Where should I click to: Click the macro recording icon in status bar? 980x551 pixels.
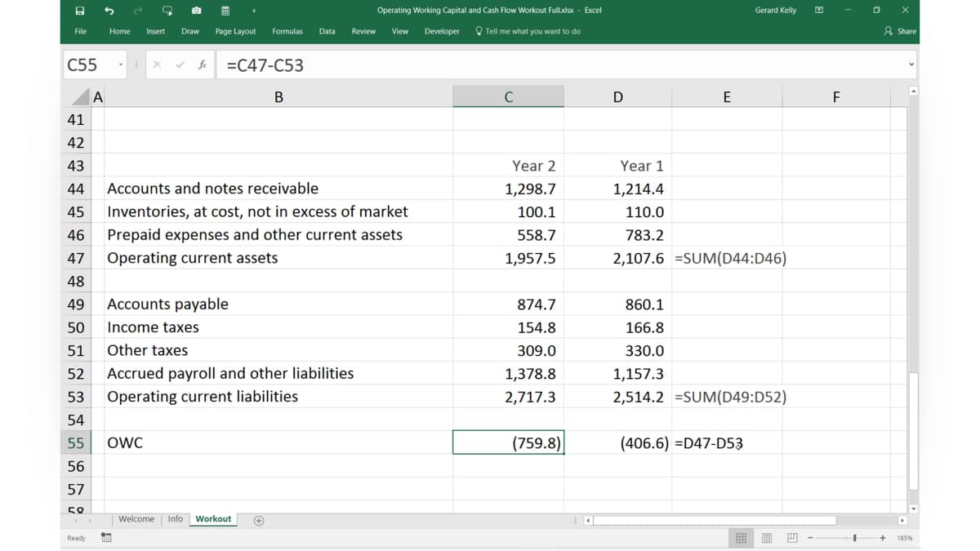tap(106, 538)
